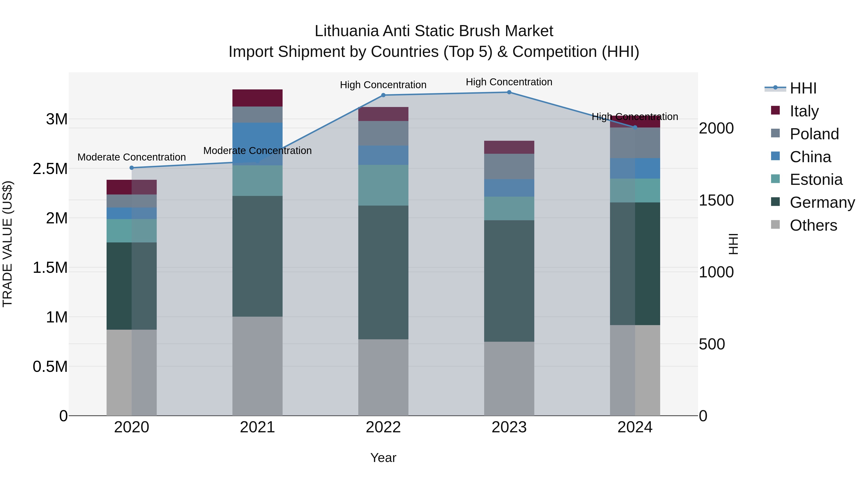Select the Italy segment of the 2023 bar
This screenshot has width=868, height=488.
(509, 147)
